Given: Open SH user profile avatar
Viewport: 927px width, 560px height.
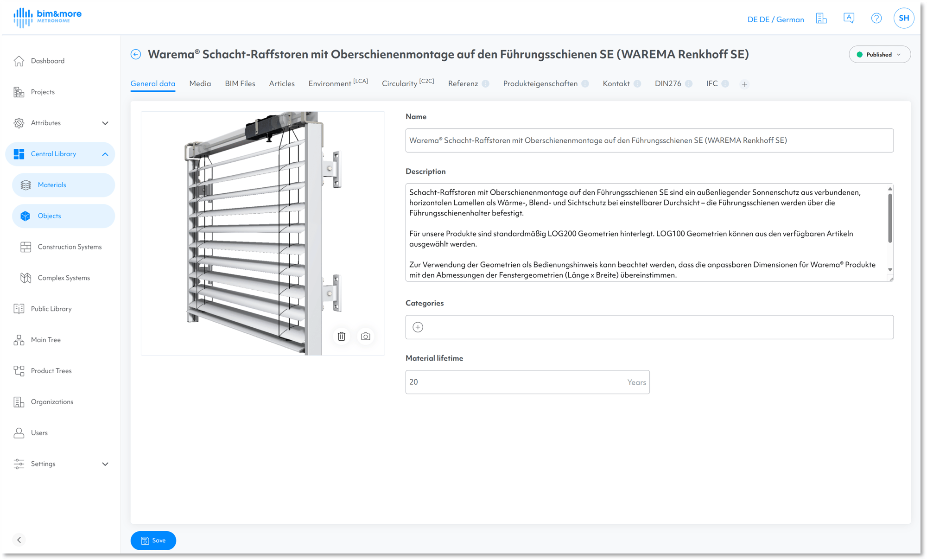Looking at the screenshot, I should [903, 19].
